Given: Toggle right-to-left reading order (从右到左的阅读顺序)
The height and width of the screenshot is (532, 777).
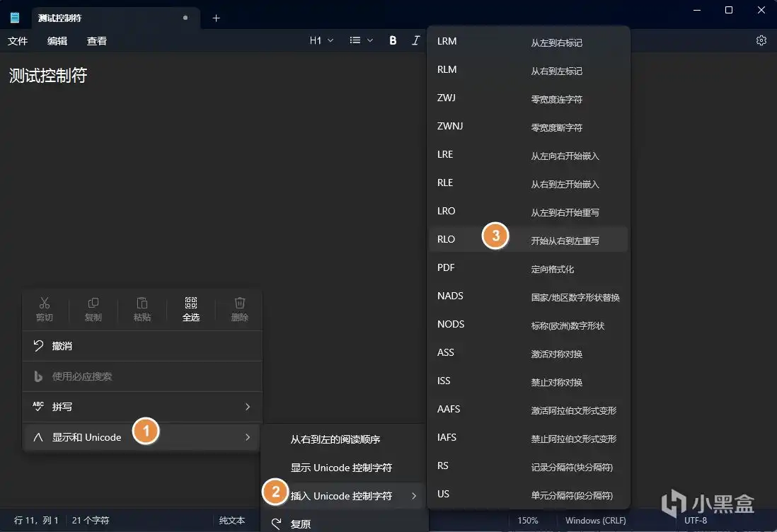Looking at the screenshot, I should [x=335, y=439].
